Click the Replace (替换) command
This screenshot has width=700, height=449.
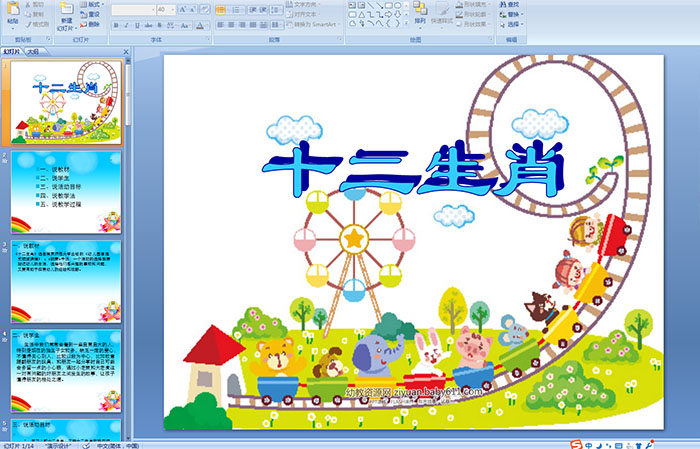(512, 14)
